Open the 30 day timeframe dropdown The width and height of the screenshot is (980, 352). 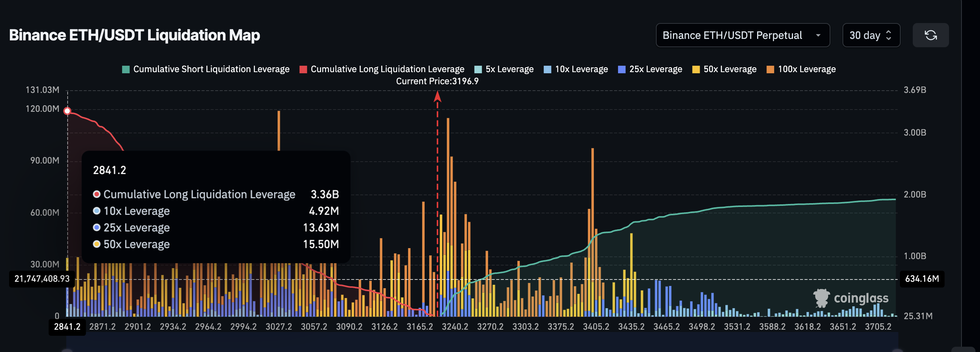(871, 35)
